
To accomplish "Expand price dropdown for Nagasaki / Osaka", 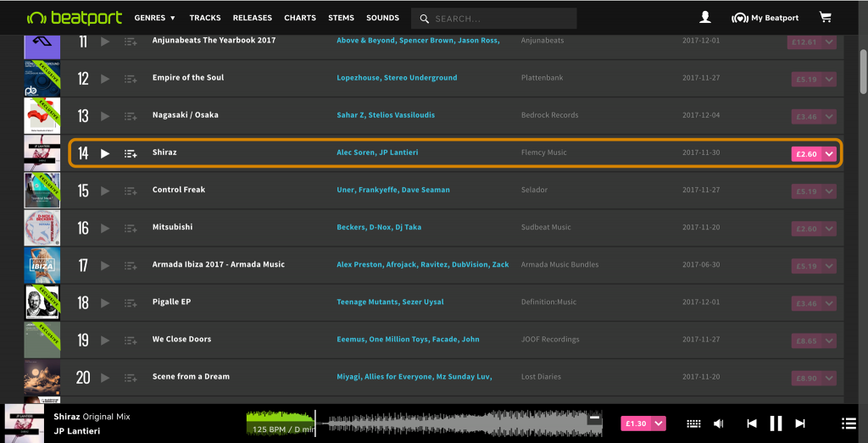I will [829, 117].
